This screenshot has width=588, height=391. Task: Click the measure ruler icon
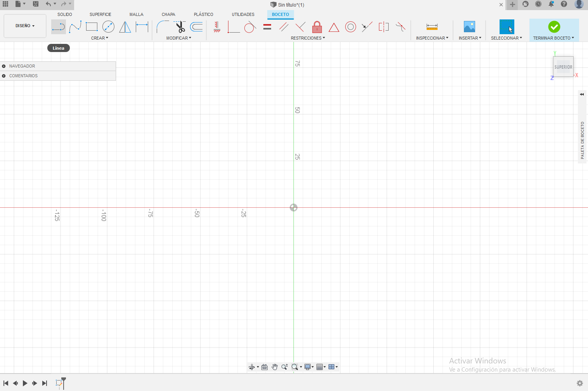point(432,27)
